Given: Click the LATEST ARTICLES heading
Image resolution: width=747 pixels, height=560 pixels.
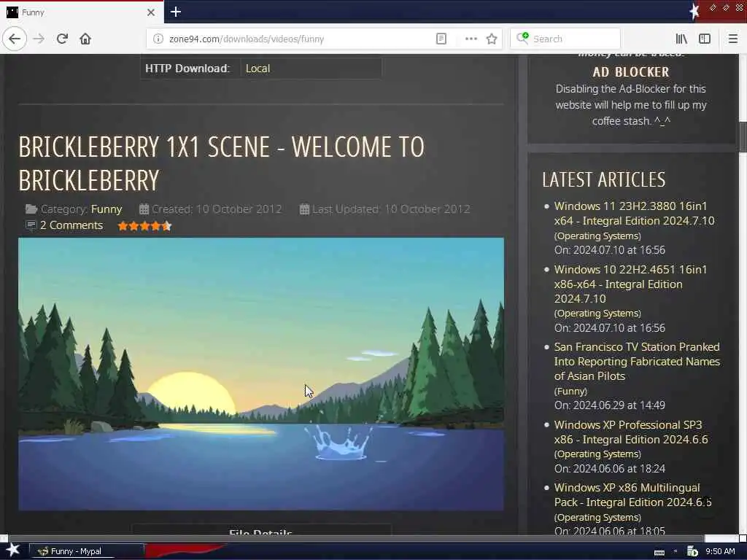Looking at the screenshot, I should (x=603, y=179).
